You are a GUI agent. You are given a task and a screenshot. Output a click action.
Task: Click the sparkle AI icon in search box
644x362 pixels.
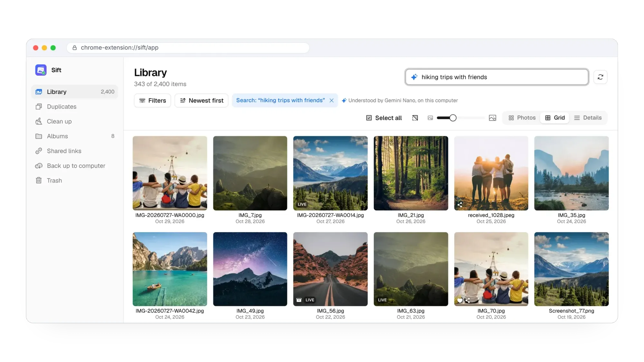click(x=414, y=77)
